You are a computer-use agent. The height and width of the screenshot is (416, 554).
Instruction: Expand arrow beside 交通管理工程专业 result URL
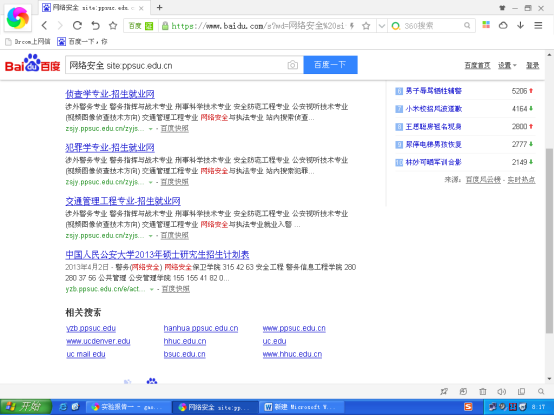(x=151, y=236)
